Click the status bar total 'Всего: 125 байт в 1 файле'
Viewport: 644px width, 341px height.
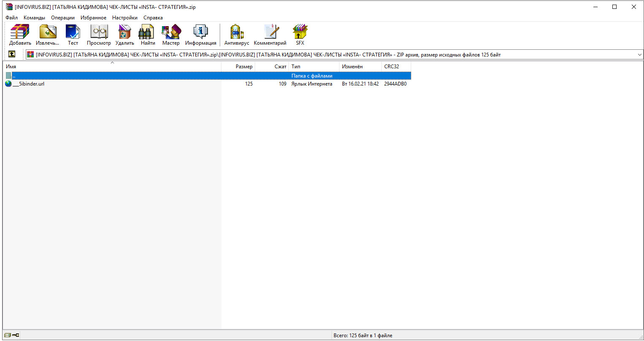point(363,336)
